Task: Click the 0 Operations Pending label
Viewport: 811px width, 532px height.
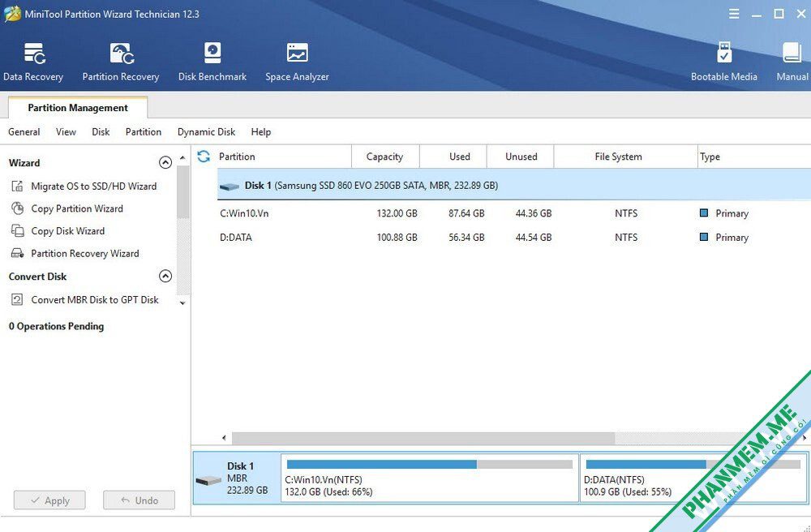Action: tap(57, 326)
